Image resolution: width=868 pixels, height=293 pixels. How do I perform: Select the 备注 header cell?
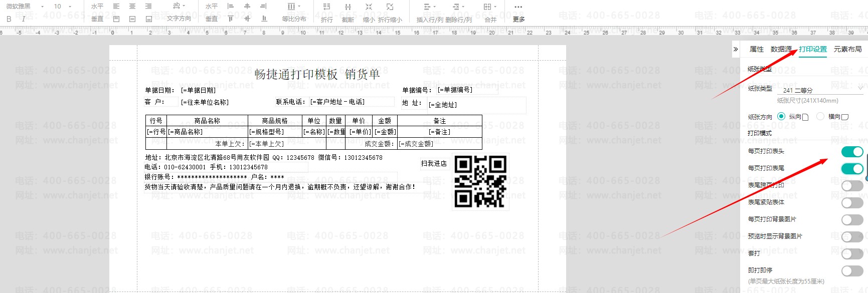pos(440,121)
